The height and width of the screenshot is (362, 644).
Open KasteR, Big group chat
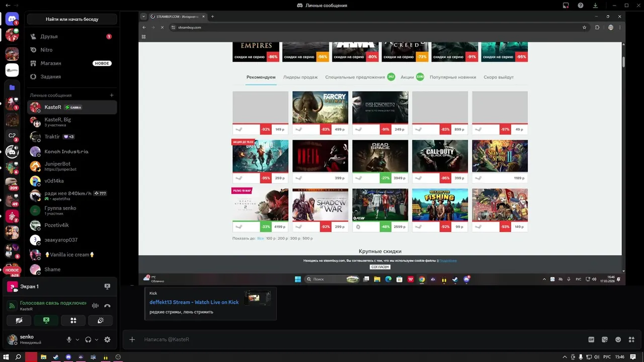(72, 122)
